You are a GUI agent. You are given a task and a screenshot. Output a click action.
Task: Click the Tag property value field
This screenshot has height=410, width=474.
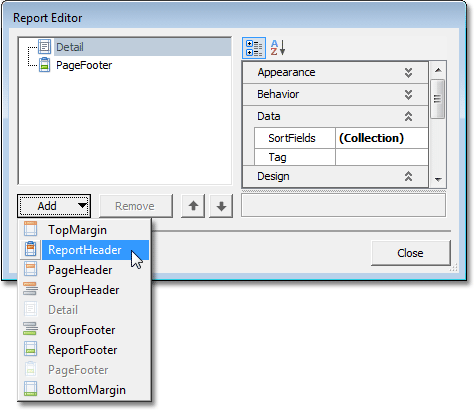point(382,157)
